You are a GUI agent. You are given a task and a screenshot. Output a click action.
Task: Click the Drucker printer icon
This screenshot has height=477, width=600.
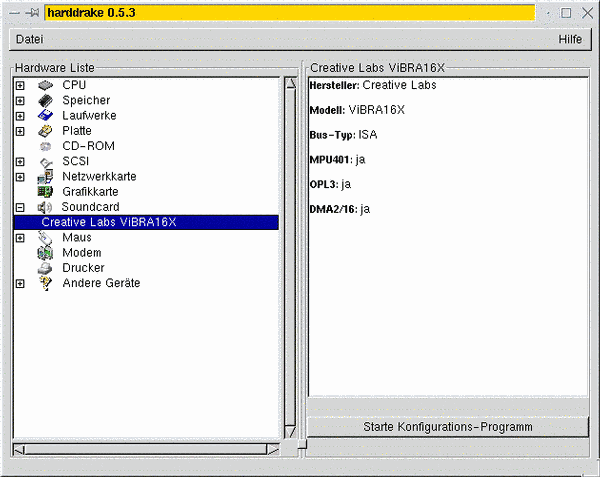(45, 268)
